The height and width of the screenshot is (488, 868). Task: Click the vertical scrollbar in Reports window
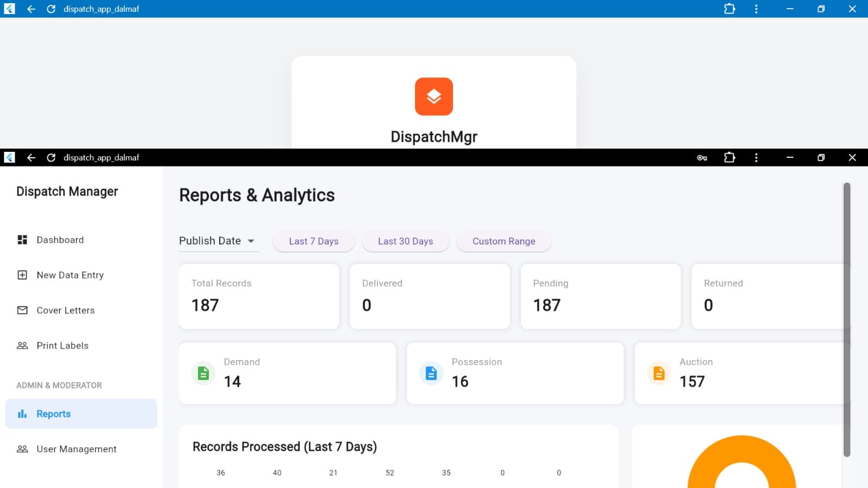846,320
